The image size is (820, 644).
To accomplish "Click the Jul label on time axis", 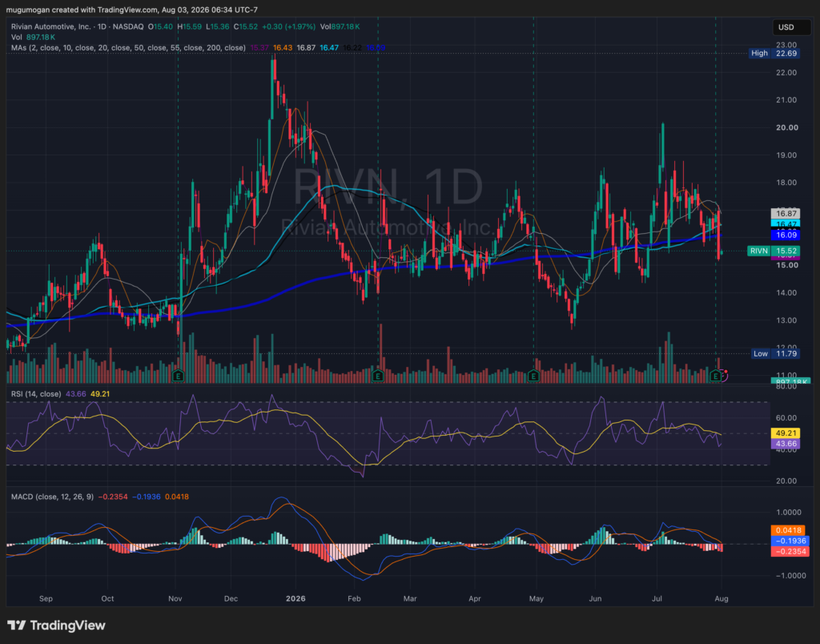I will point(657,598).
